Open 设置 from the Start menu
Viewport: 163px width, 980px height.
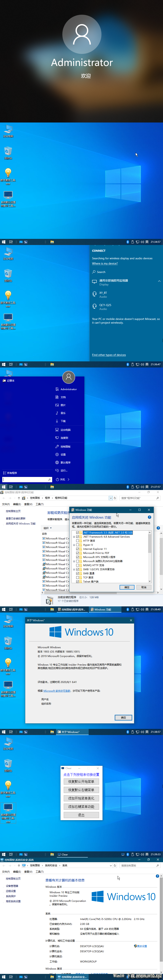coord(61,455)
